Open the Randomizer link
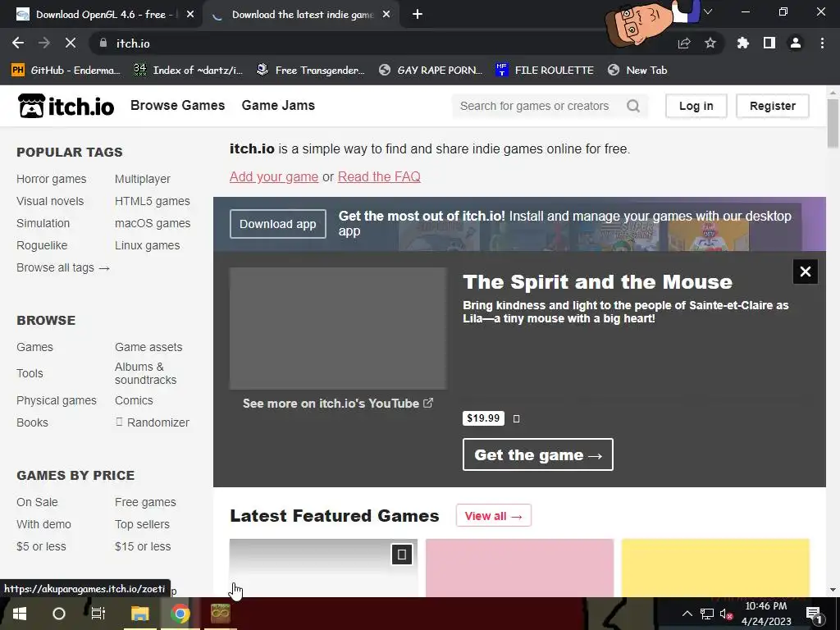The height and width of the screenshot is (630, 840). pyautogui.click(x=152, y=422)
